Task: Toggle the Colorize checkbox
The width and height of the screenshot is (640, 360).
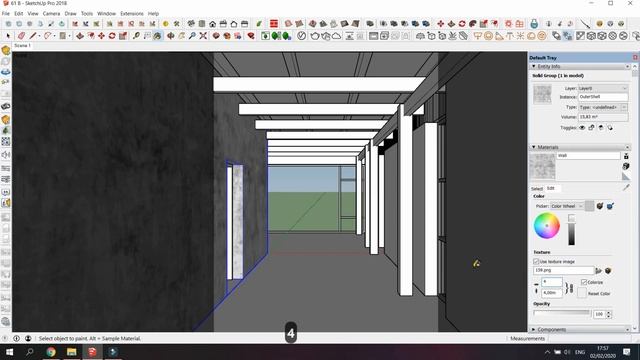Action: pos(584,282)
